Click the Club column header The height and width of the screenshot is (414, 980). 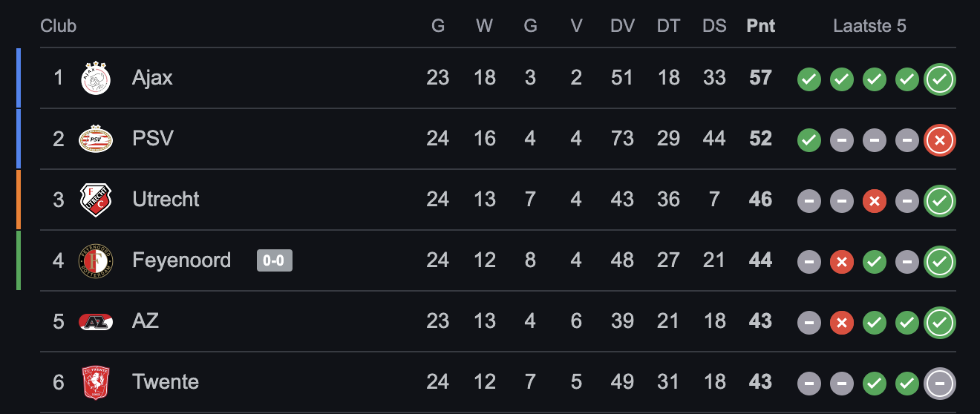point(59,26)
